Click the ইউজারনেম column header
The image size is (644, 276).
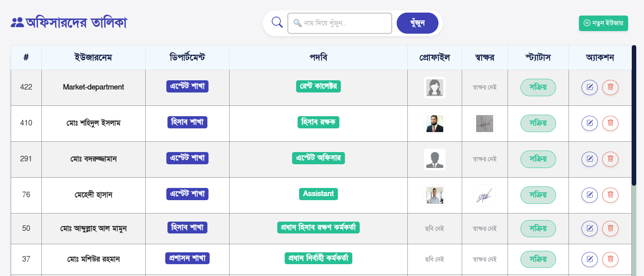coord(93,58)
